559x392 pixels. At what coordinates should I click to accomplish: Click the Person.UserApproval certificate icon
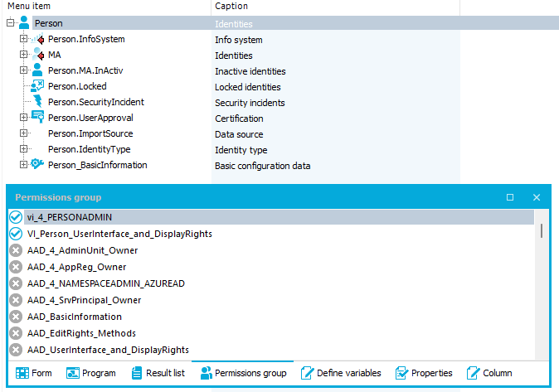pos(37,117)
